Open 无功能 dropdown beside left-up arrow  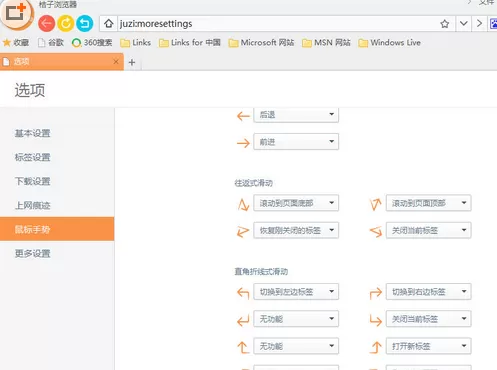(296, 346)
